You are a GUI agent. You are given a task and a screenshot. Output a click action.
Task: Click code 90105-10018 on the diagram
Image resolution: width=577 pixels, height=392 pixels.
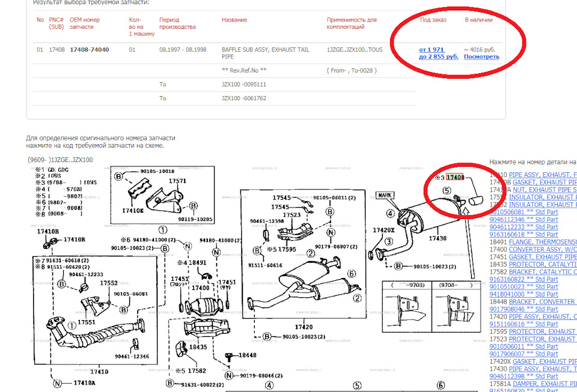coord(157,171)
